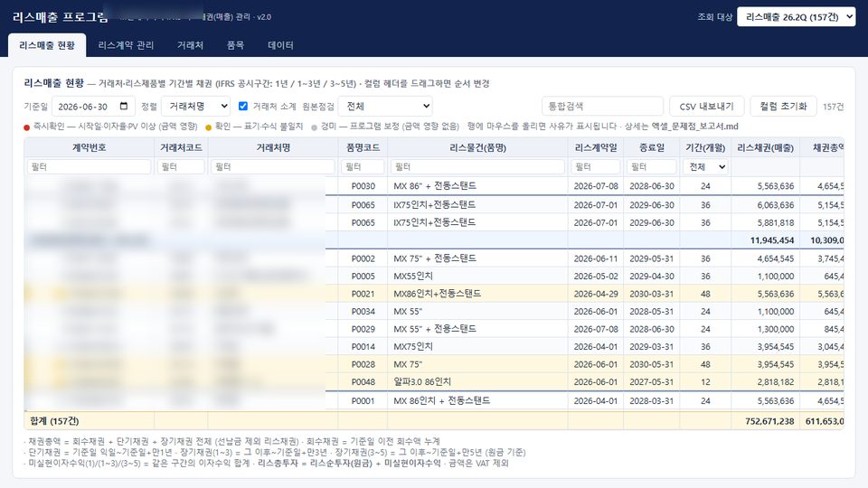The image size is (868, 488).
Task: Select the P0002 product code cell
Action: click(363, 258)
